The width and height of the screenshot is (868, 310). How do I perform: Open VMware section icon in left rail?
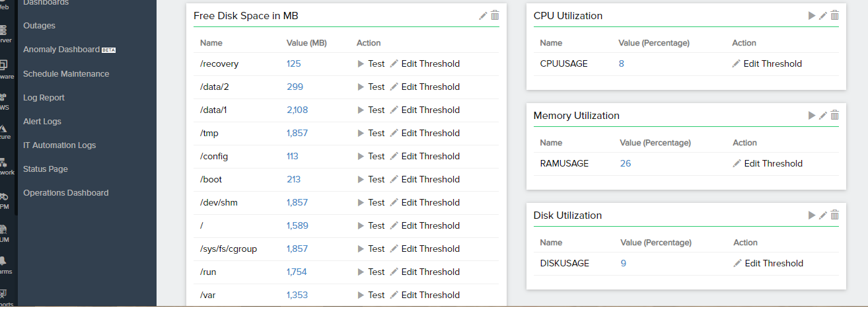pyautogui.click(x=3, y=65)
